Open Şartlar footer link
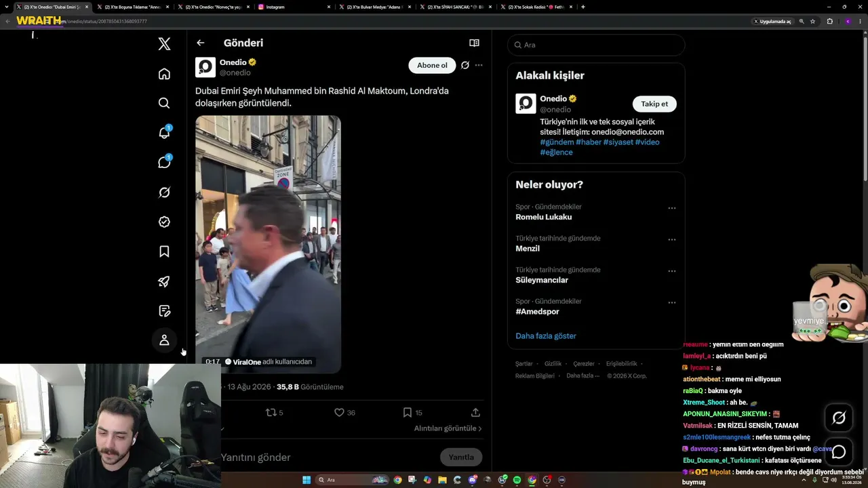868x488 pixels. 524,364
